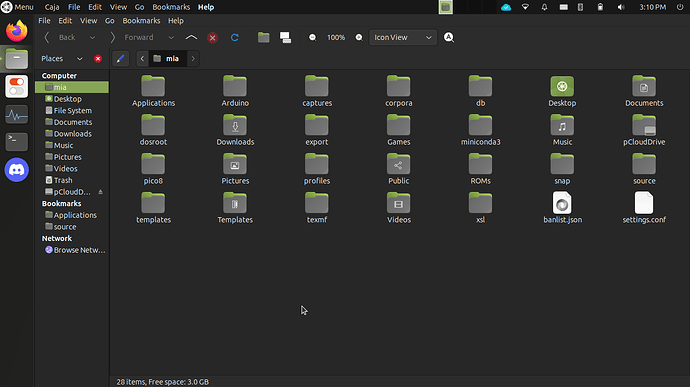Reload the current folder

point(235,37)
